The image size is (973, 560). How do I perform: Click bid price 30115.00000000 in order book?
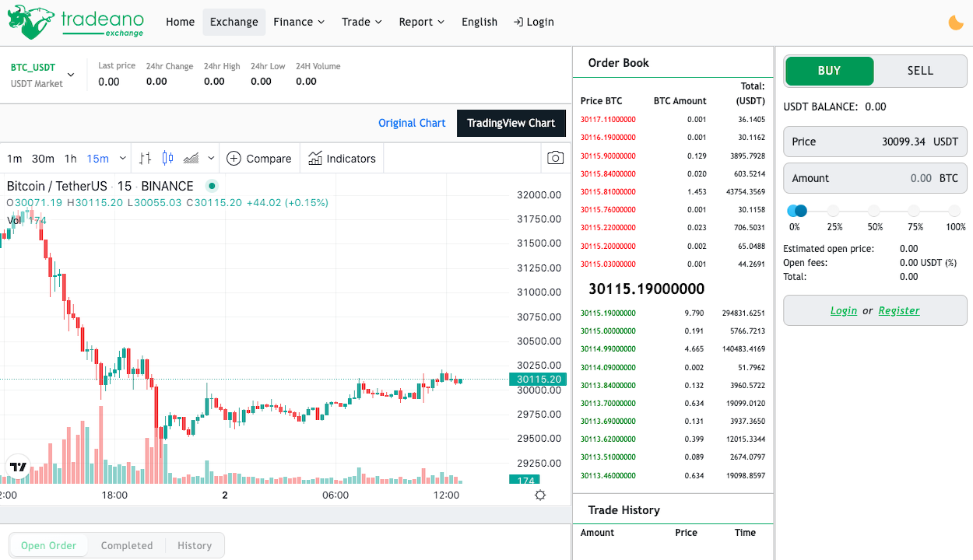click(608, 331)
